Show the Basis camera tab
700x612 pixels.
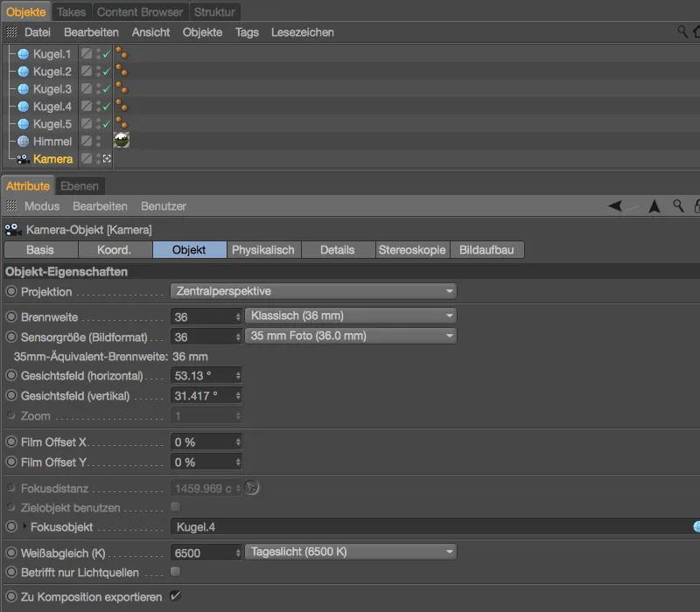40,250
